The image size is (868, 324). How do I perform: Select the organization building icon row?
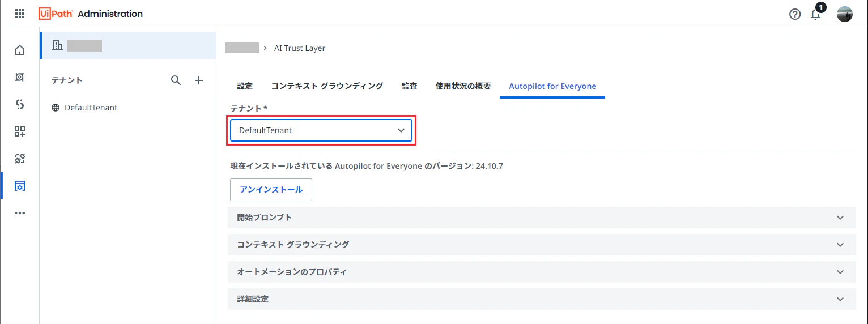click(x=128, y=45)
